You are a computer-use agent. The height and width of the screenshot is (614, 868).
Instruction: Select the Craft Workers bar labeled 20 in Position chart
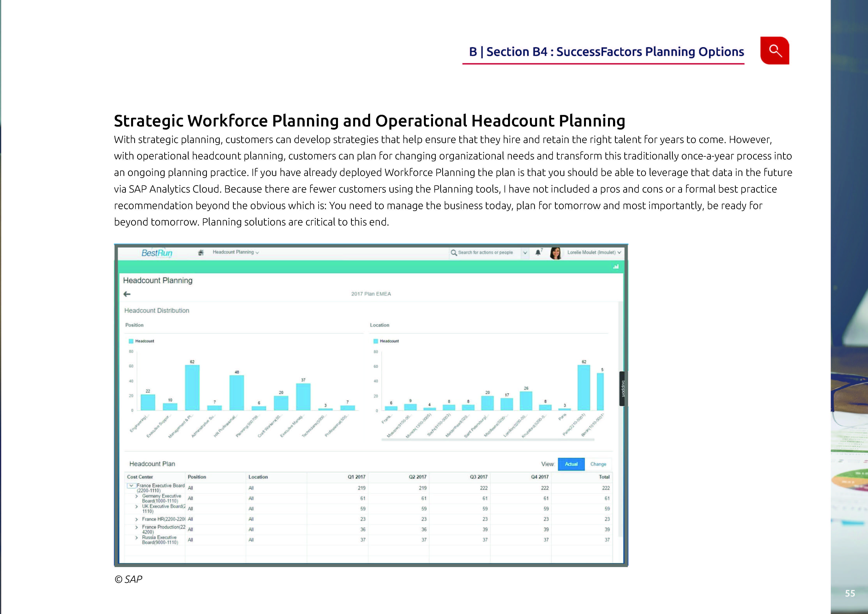point(281,403)
